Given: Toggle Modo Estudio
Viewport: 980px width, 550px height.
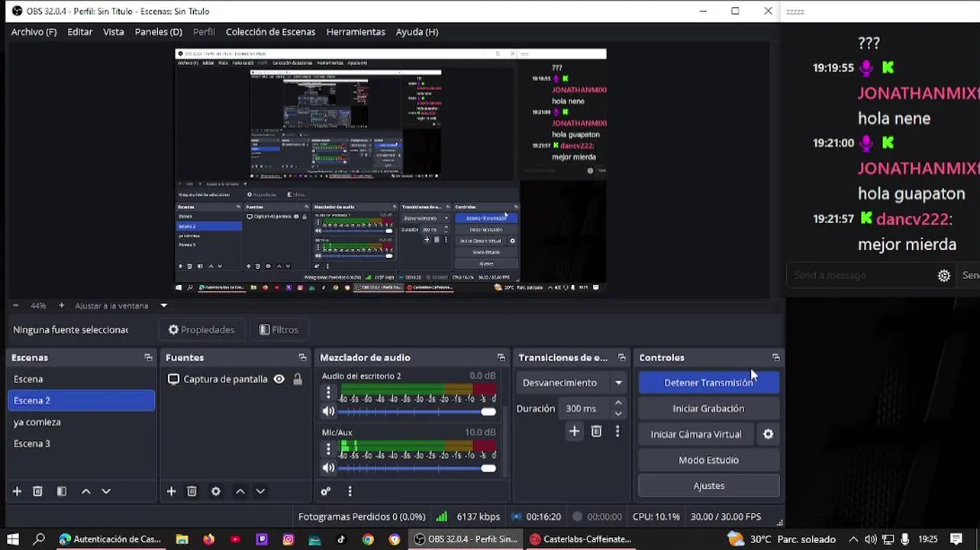Looking at the screenshot, I should click(708, 460).
